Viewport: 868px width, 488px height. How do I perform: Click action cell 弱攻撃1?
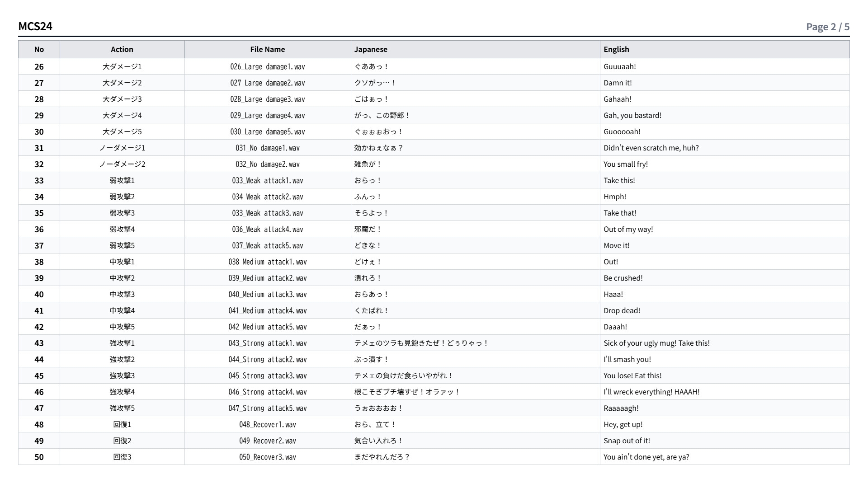tap(122, 180)
